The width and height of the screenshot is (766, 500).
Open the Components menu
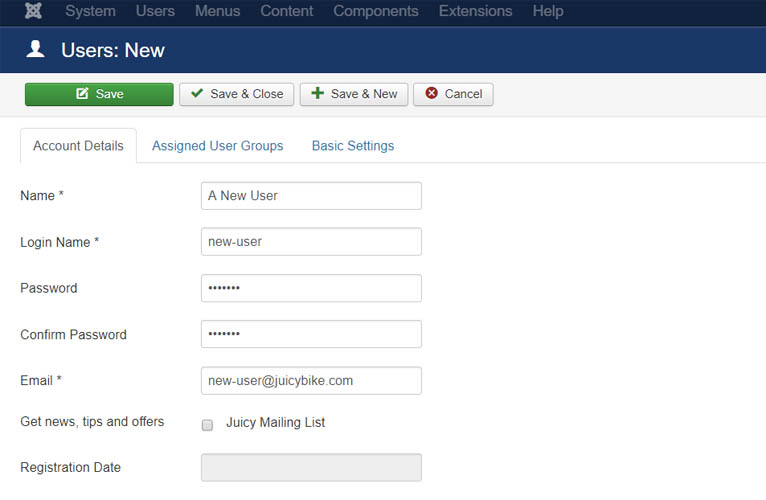[376, 11]
